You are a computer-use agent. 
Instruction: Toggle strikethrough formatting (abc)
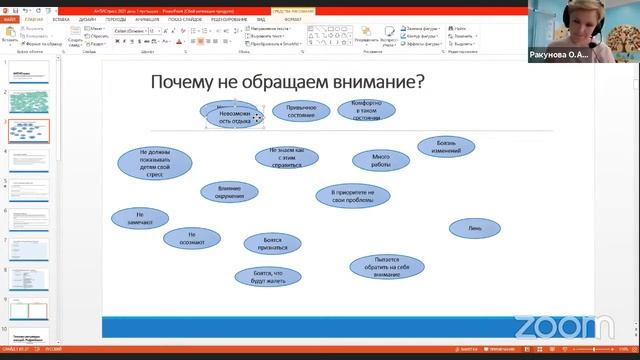point(147,41)
